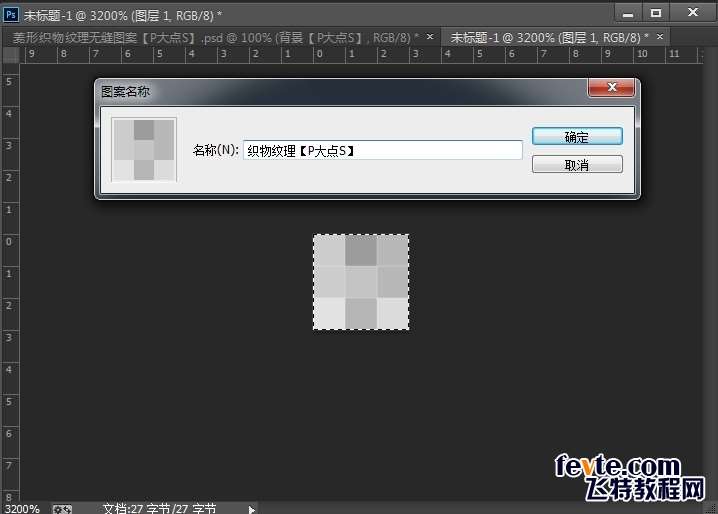Click the status bar icon next to the zoom value
The height and width of the screenshot is (514, 718).
click(x=62, y=509)
